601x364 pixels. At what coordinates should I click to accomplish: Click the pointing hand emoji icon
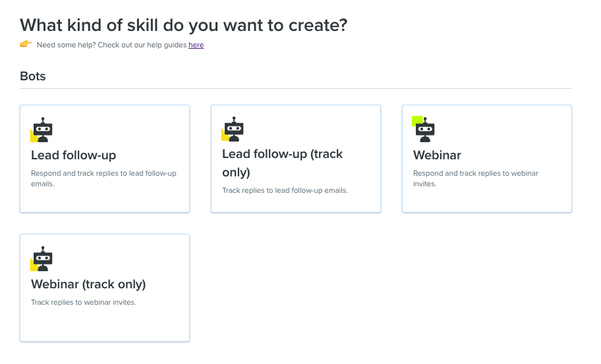(26, 44)
